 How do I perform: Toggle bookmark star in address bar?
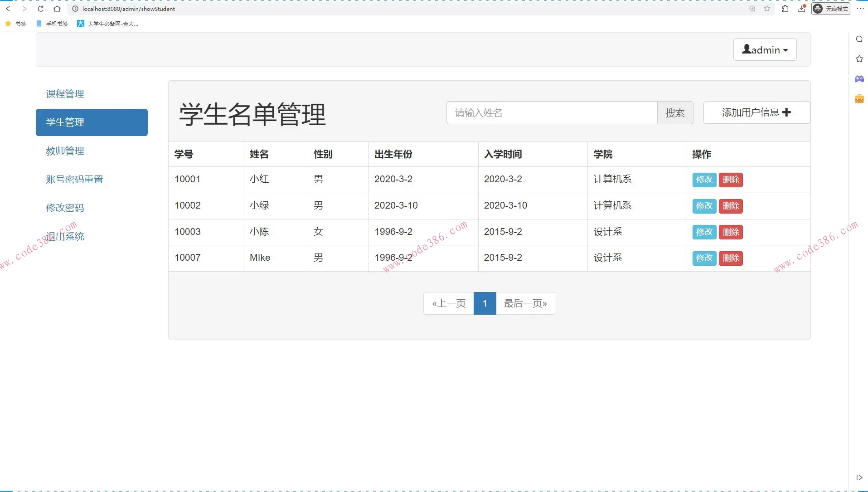coord(767,9)
